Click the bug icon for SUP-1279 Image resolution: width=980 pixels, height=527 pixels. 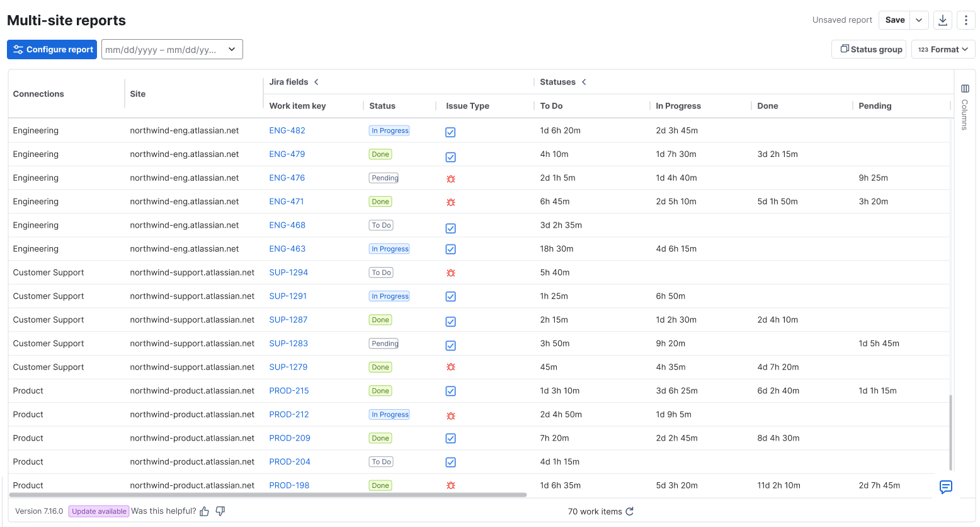click(451, 367)
